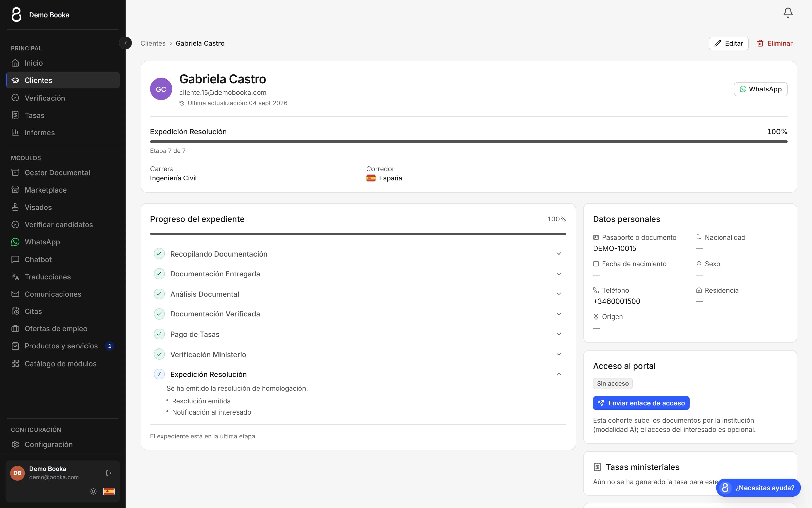Toggle light theme with the sun icon
812x508 pixels.
point(94,491)
